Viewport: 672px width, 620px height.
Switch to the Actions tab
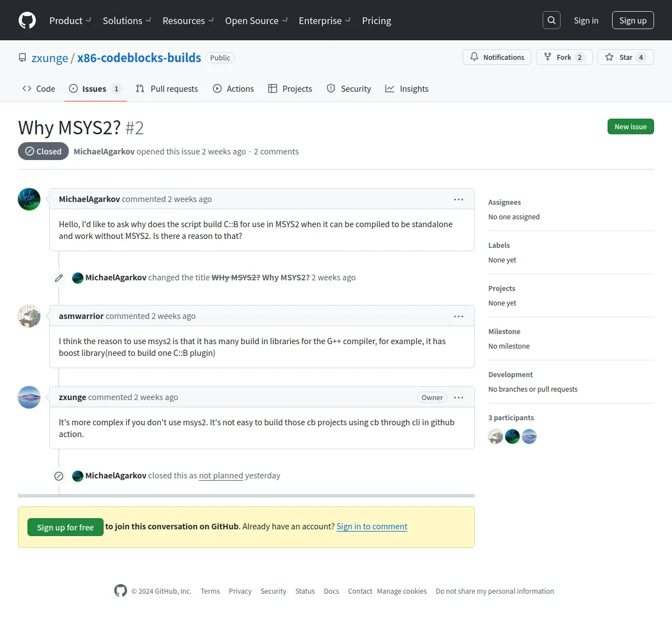click(234, 88)
